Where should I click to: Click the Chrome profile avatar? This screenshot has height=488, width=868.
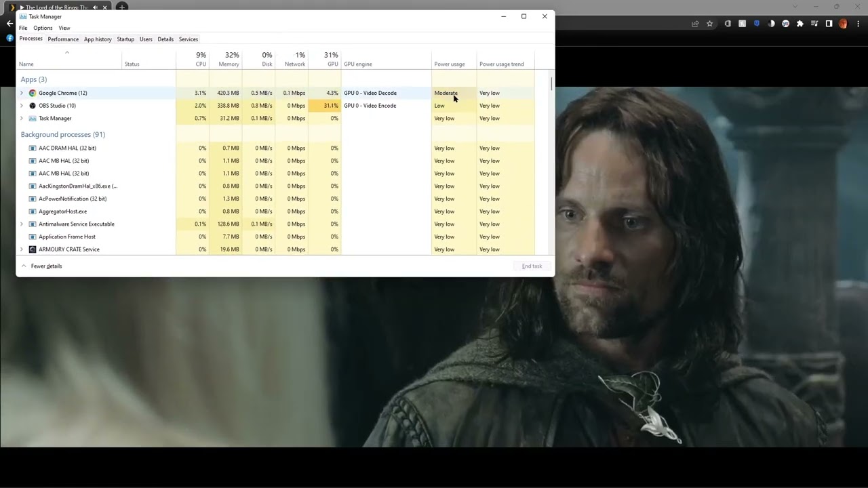[843, 24]
